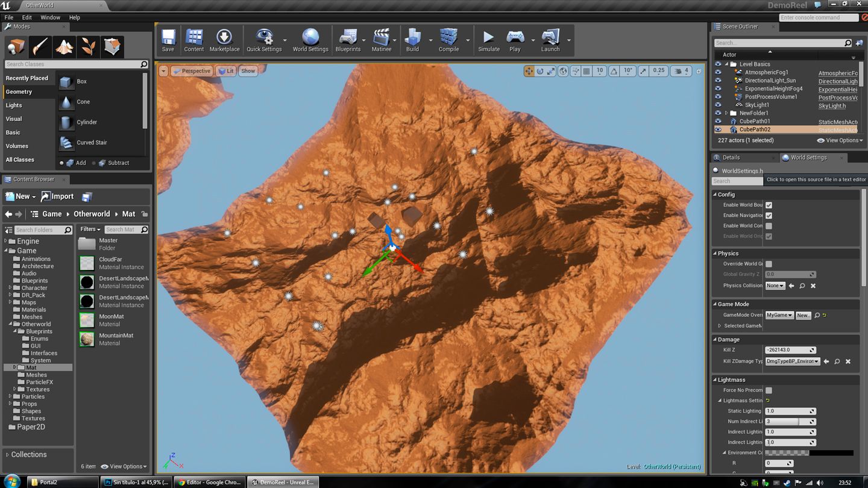Uncheck Enable World Bounds checkbox
Viewport: 868px width, 488px height.
[x=769, y=205]
